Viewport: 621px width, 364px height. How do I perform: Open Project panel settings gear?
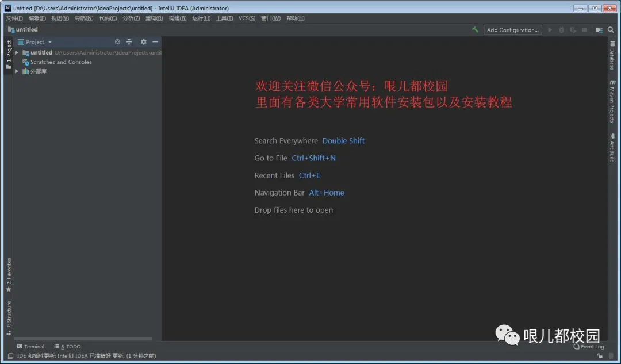coord(143,41)
